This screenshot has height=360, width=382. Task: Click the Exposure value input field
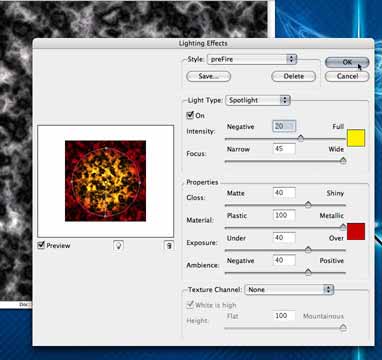[x=284, y=238]
